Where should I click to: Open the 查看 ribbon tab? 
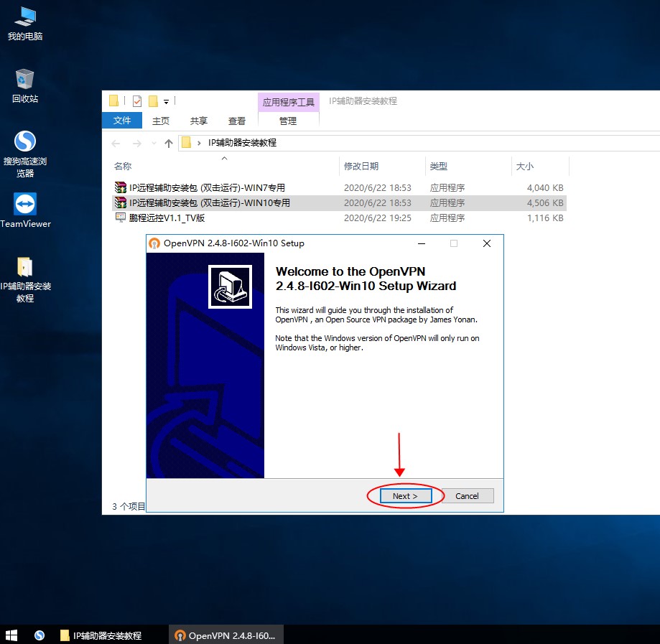point(236,121)
